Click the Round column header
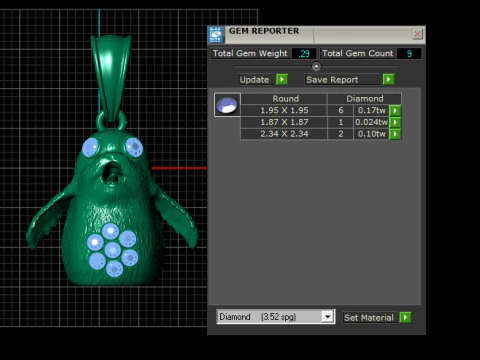Image resolution: width=480 pixels, height=360 pixels. click(x=284, y=99)
